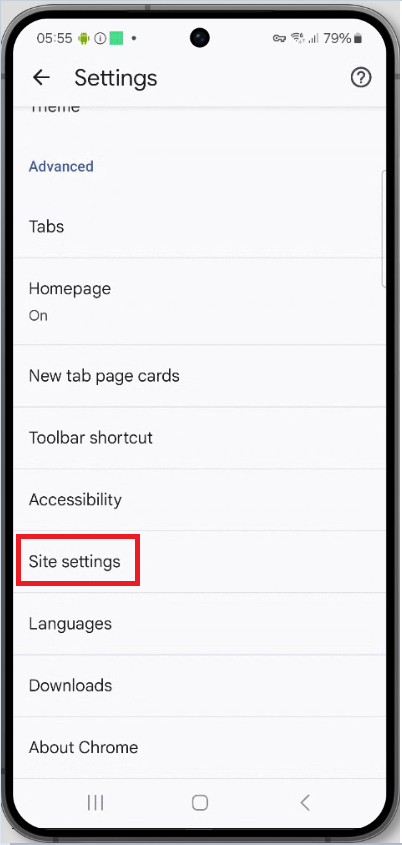Tap the back arrow beside Settings
This screenshot has height=845, width=402.
coord(41,78)
